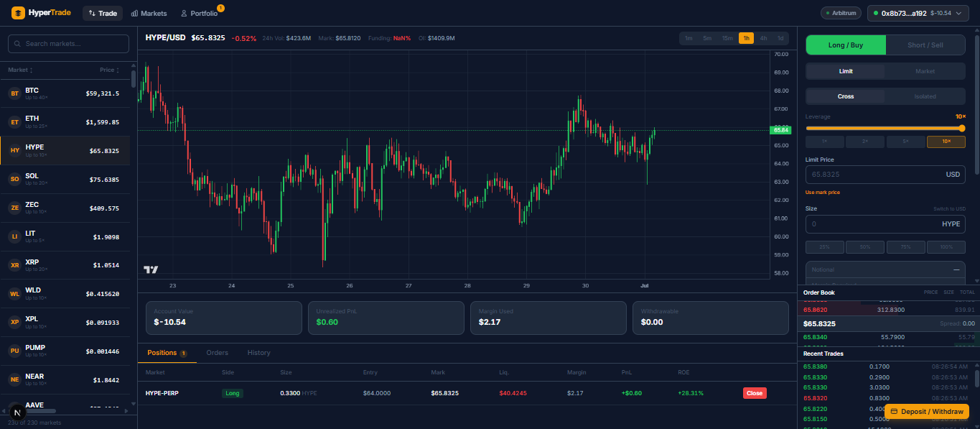Set size to 100%
The height and width of the screenshot is (429, 980).
(946, 247)
